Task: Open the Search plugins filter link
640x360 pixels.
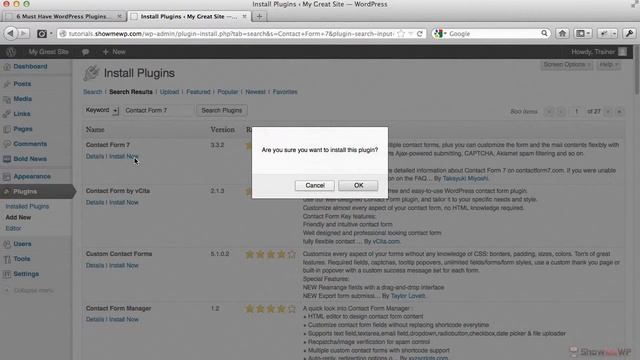Action: pos(93,92)
